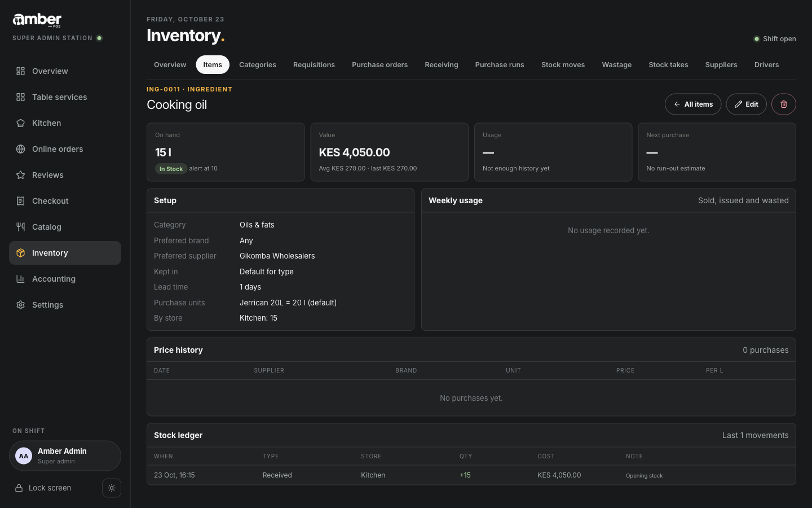
Task: Open the Requisitions tab
Action: pyautogui.click(x=314, y=65)
